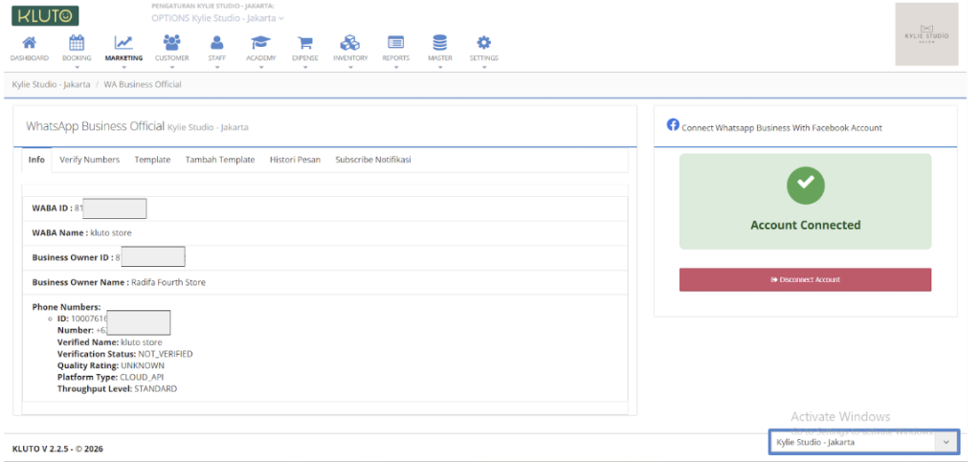Open the Expense shopping cart icon
Viewport: 980px width, 462px height.
(305, 43)
